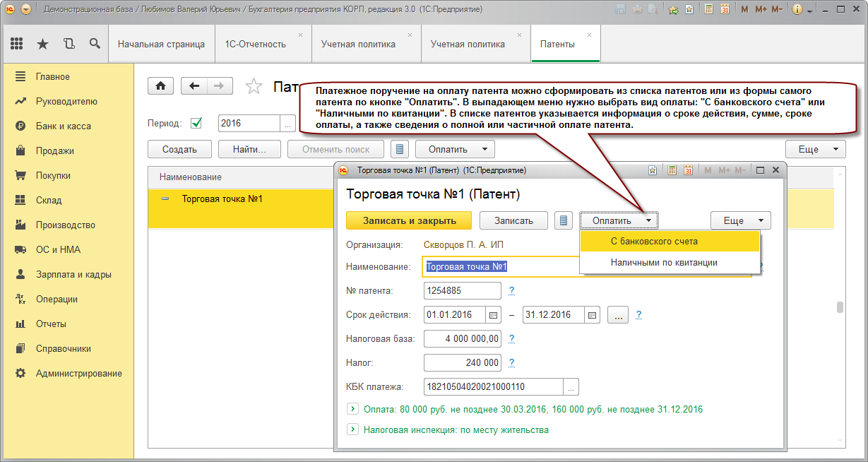Click the Записать и закрыть button
868x462 pixels.
410,220
